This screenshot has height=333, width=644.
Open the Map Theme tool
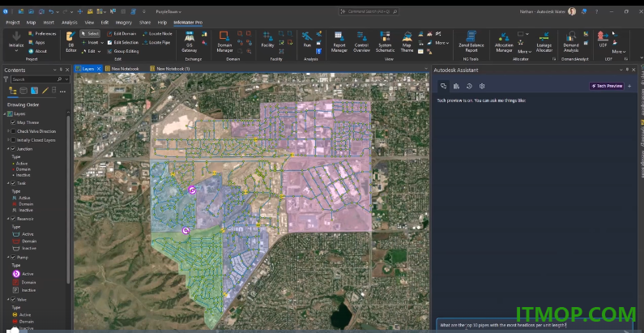coord(407,41)
